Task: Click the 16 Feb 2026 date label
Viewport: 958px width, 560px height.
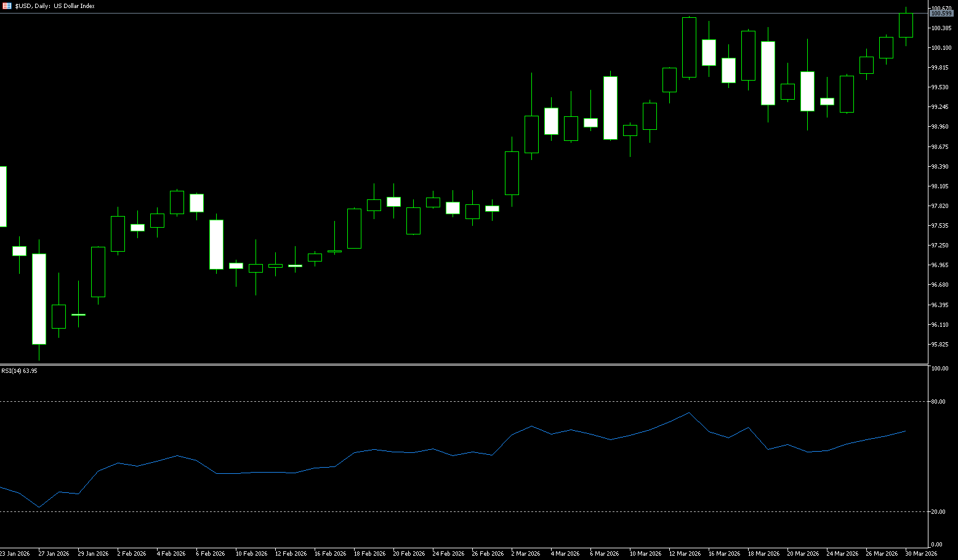Action: click(330, 554)
